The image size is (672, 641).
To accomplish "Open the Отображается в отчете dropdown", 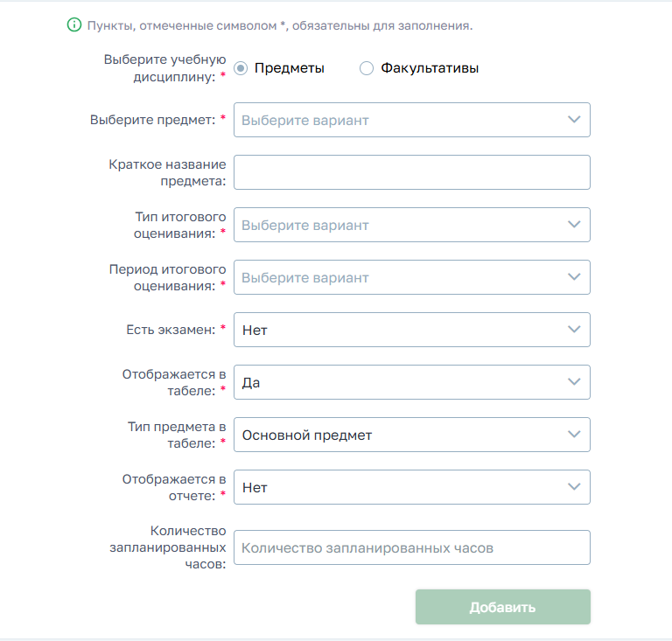I will click(x=412, y=487).
